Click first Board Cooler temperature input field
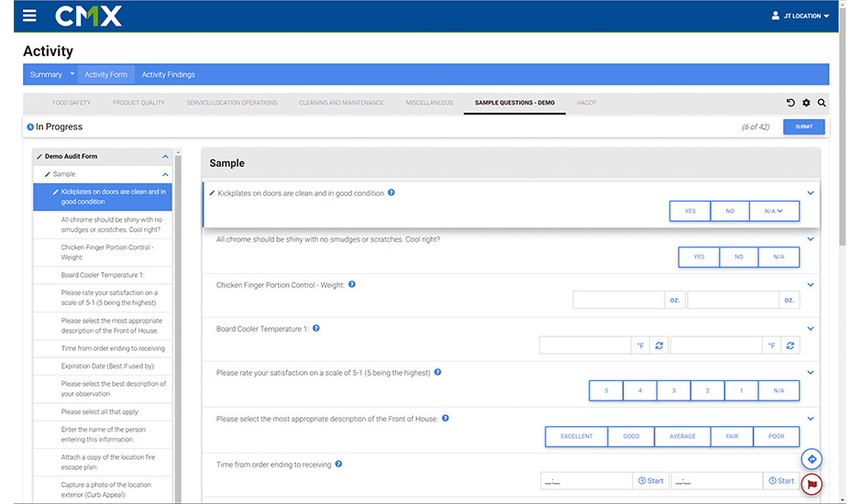Screen dimensions: 862x504 [585, 345]
